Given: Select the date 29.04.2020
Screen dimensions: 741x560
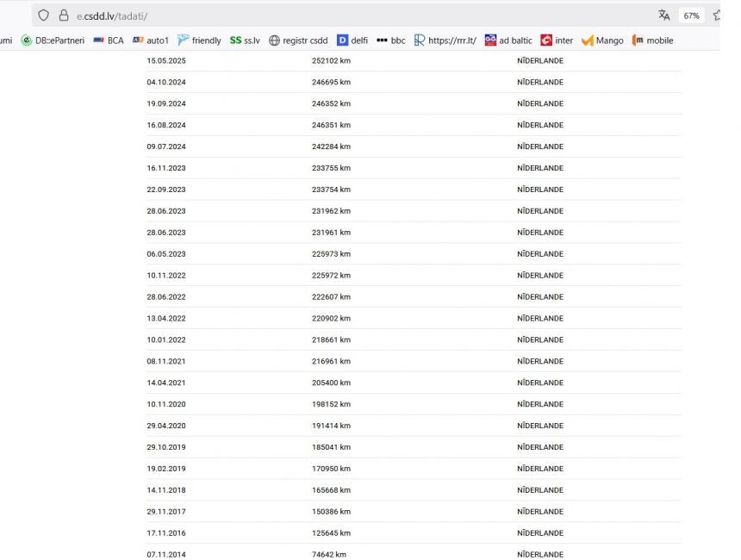Looking at the screenshot, I should [x=166, y=426].
